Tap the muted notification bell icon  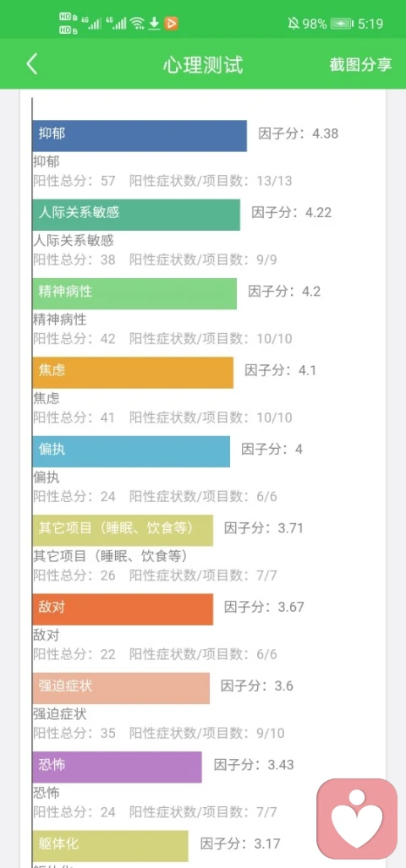click(293, 24)
